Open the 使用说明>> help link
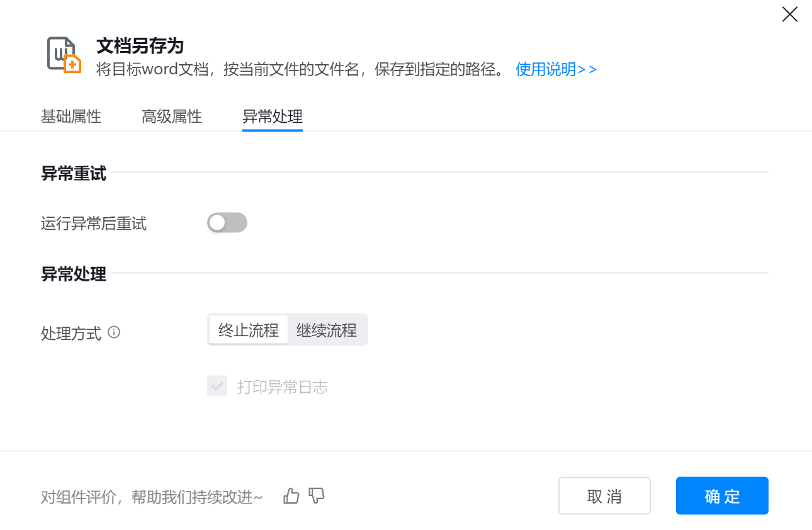 tap(556, 69)
